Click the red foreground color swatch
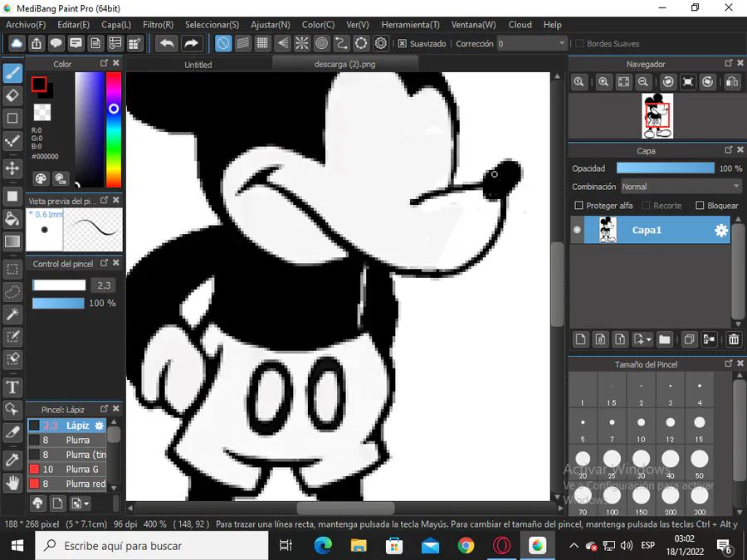The image size is (747, 560). click(x=39, y=85)
